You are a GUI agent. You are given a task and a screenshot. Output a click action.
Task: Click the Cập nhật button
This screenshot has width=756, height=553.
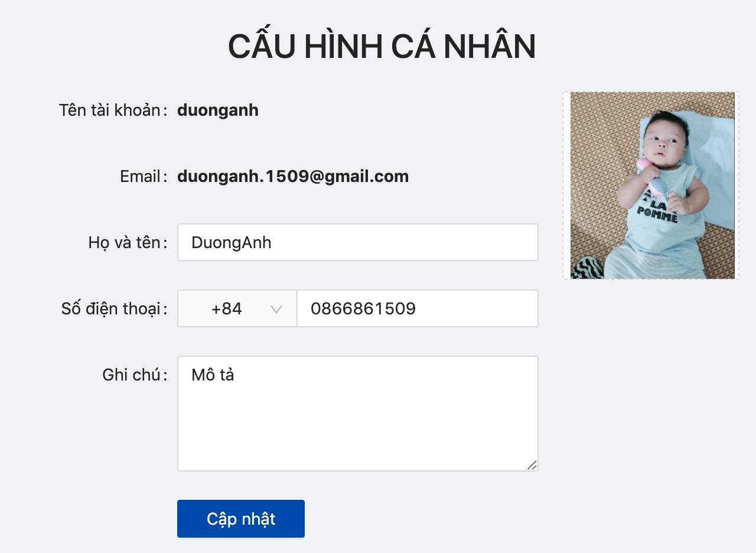click(x=241, y=519)
